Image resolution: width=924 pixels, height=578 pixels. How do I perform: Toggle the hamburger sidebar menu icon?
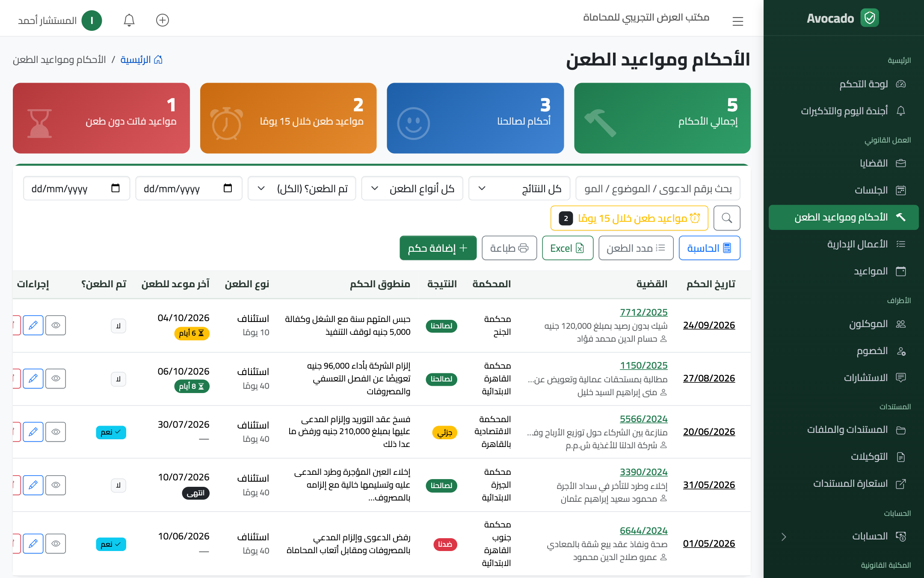(x=737, y=21)
